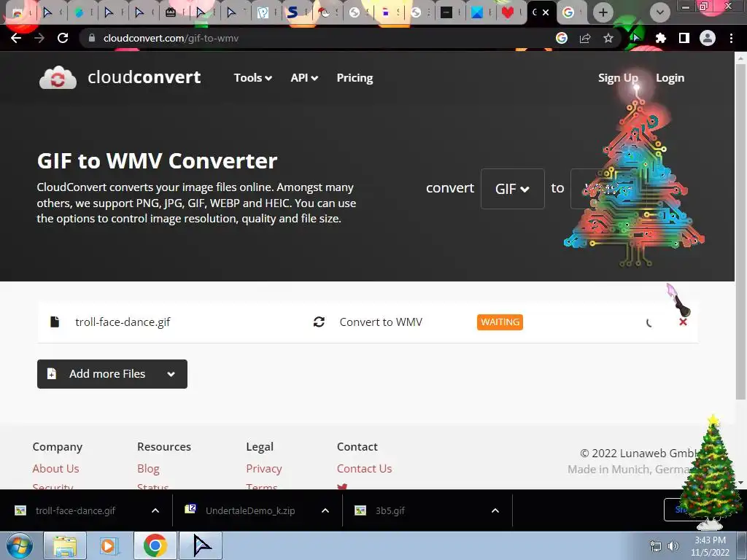Screen dimensions: 747x560
Task: Expand troll-face-dance.gif download options chevron
Action: coord(155,510)
